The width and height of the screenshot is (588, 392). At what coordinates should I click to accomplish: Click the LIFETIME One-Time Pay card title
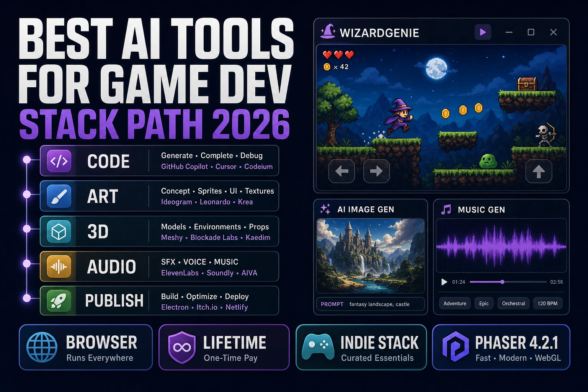tap(235, 342)
